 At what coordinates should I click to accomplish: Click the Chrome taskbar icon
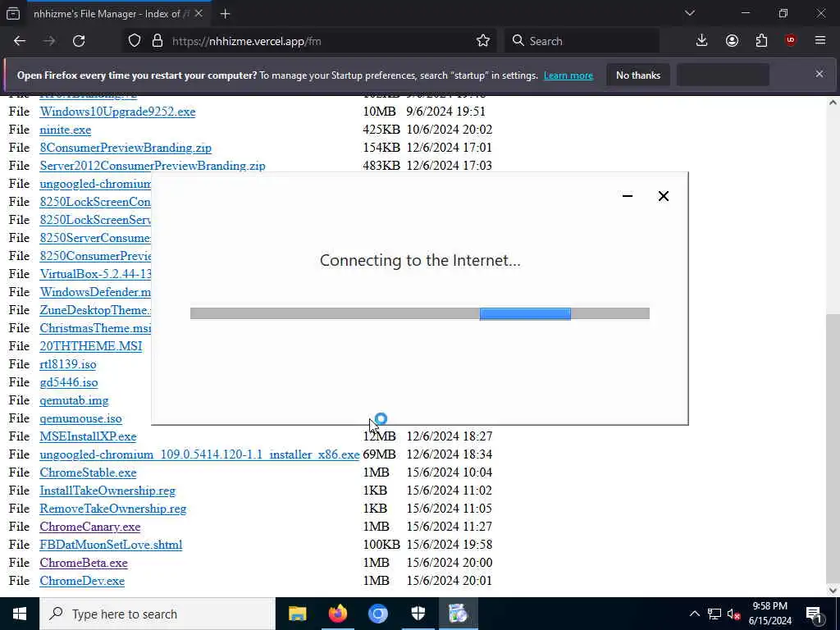[377, 614]
